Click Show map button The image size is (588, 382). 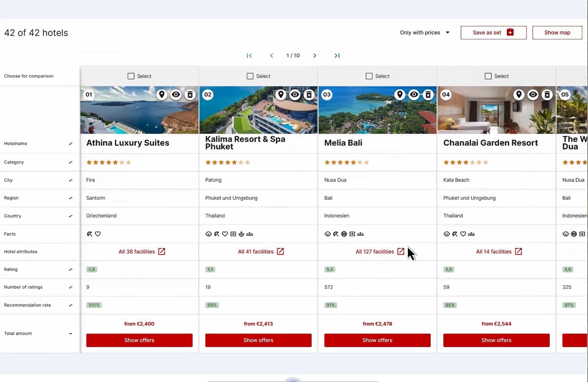pos(557,33)
